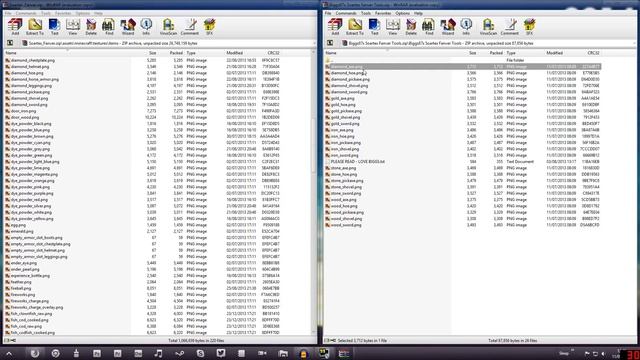Run VirusScan in right WinRAR window
640x360 pixels.
(x=488, y=27)
